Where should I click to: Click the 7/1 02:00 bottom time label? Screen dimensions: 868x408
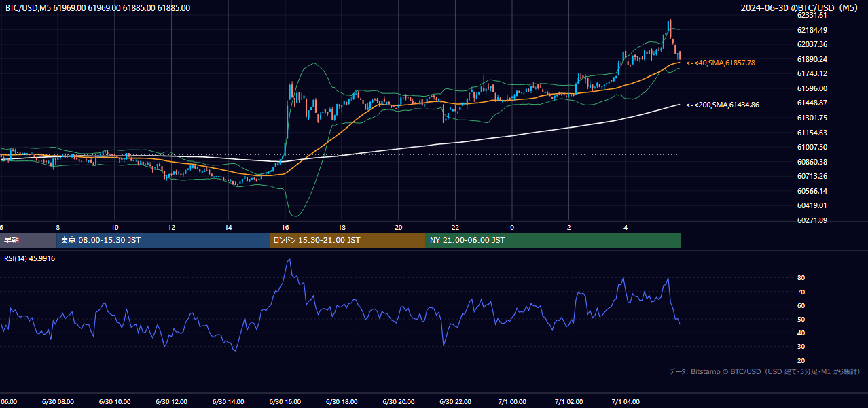pos(568,401)
